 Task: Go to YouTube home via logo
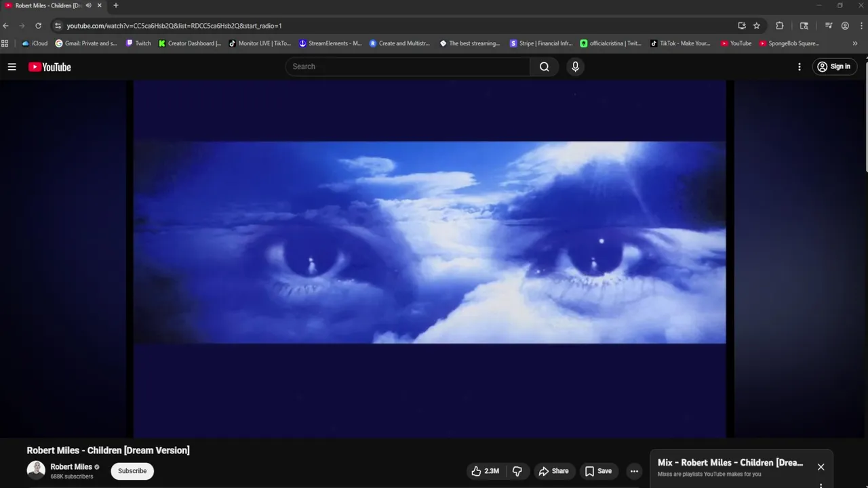click(x=50, y=66)
